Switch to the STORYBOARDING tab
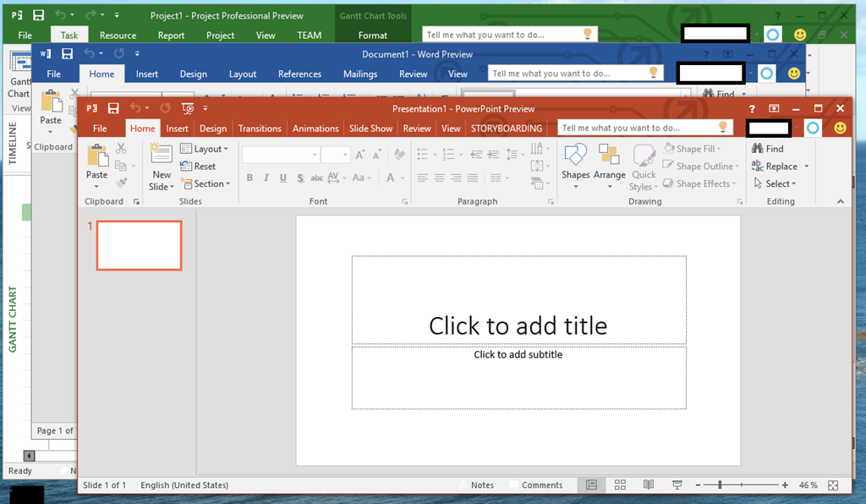866x504 pixels. [506, 129]
